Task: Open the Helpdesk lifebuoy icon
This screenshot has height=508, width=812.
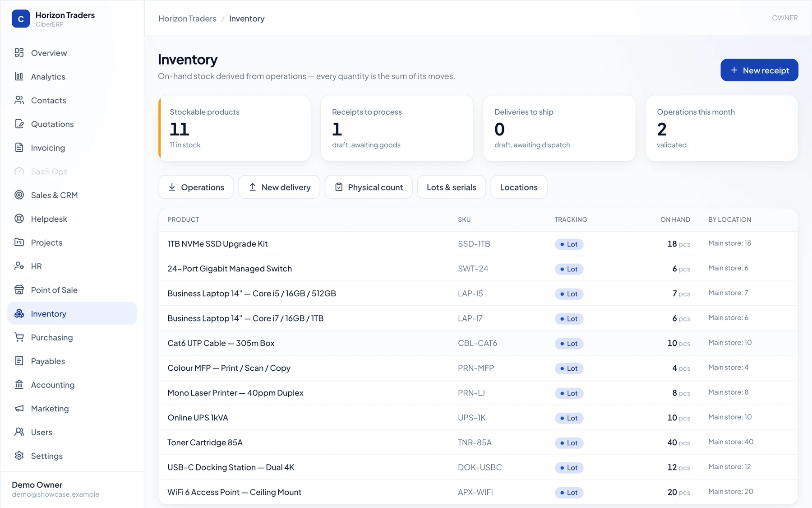Action: 19,219
